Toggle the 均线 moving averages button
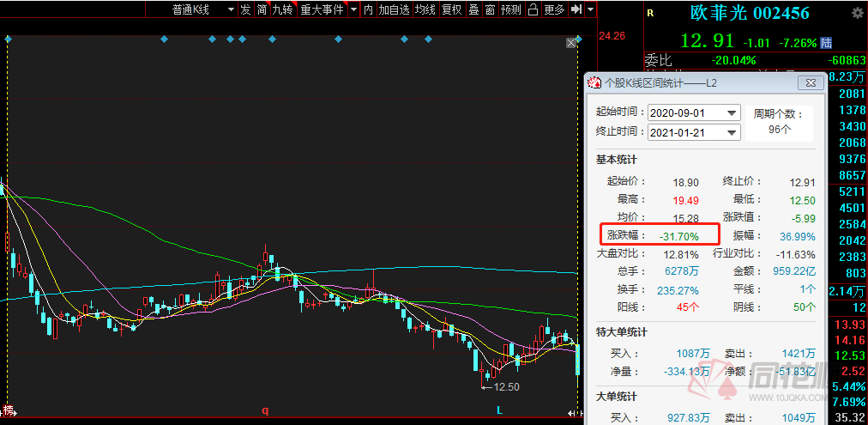This screenshot has height=425, width=868. [x=425, y=9]
